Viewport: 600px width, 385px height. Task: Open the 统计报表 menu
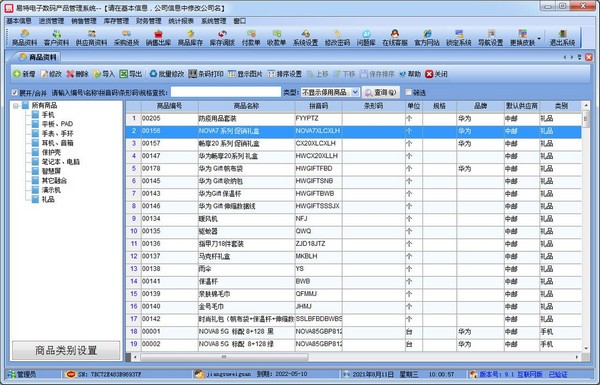181,21
